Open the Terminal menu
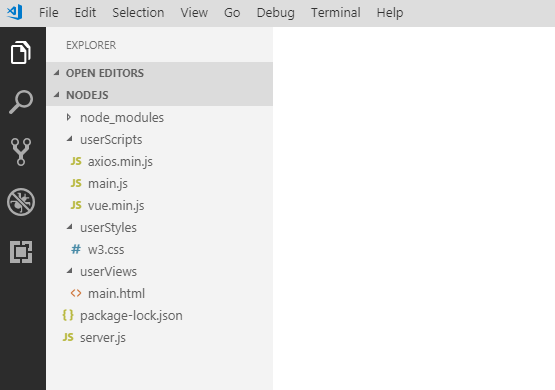The width and height of the screenshot is (555, 390). point(336,13)
